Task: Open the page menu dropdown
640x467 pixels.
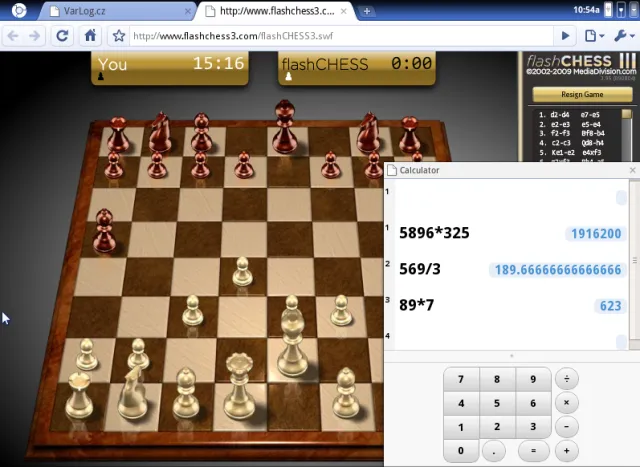Action: 594,36
